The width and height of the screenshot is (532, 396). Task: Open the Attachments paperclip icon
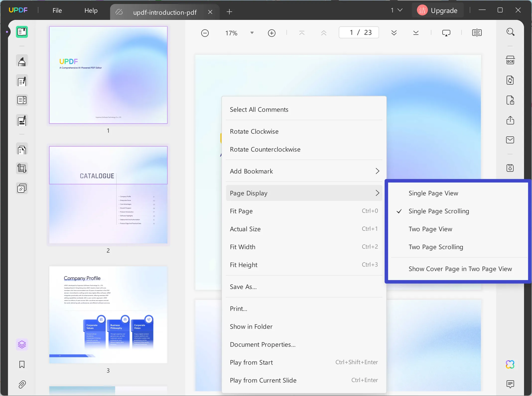tap(22, 385)
